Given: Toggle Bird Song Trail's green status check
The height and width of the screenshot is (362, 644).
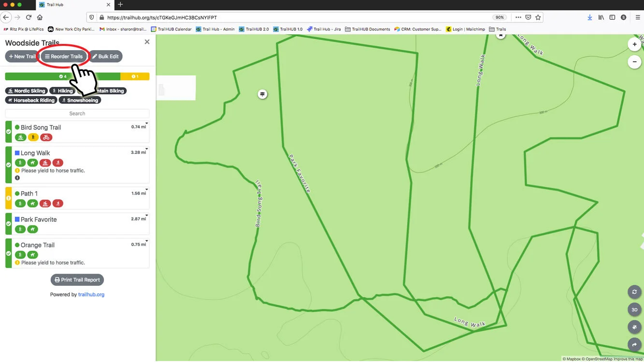Looking at the screenshot, I should [x=8, y=132].
